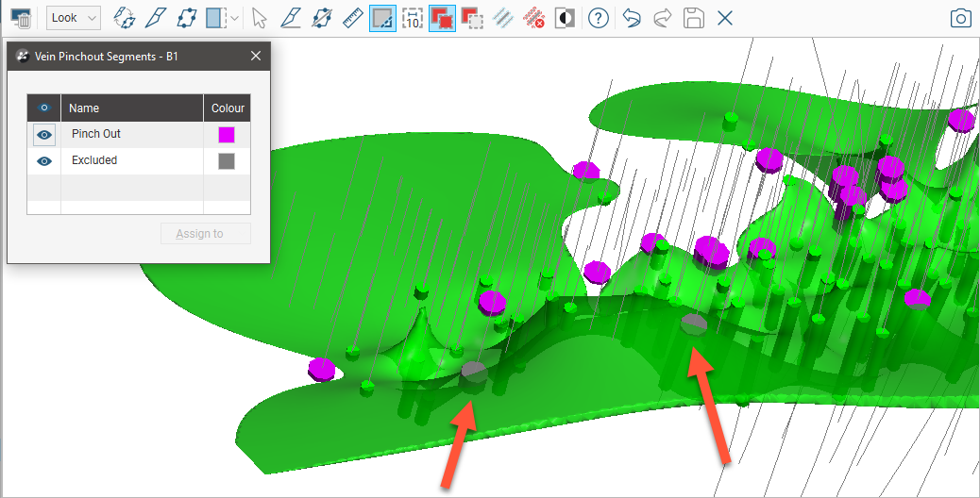The width and height of the screenshot is (980, 498).
Task: Take a screenshot with camera icon
Action: click(x=960, y=18)
